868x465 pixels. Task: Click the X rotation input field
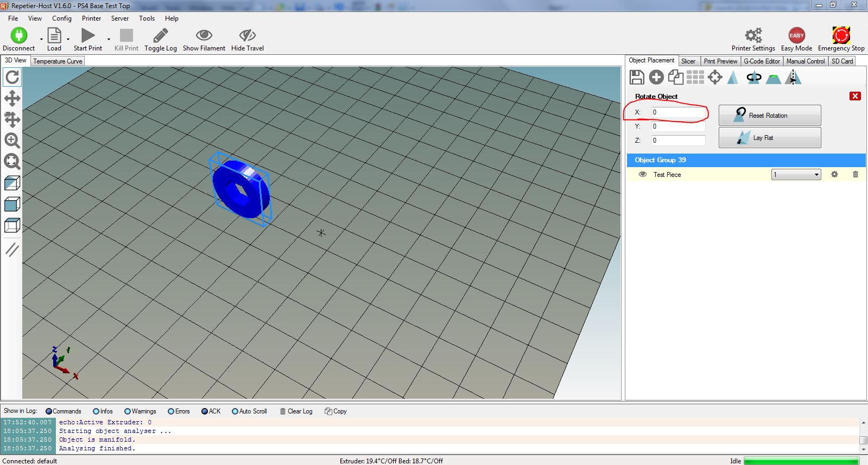point(679,112)
